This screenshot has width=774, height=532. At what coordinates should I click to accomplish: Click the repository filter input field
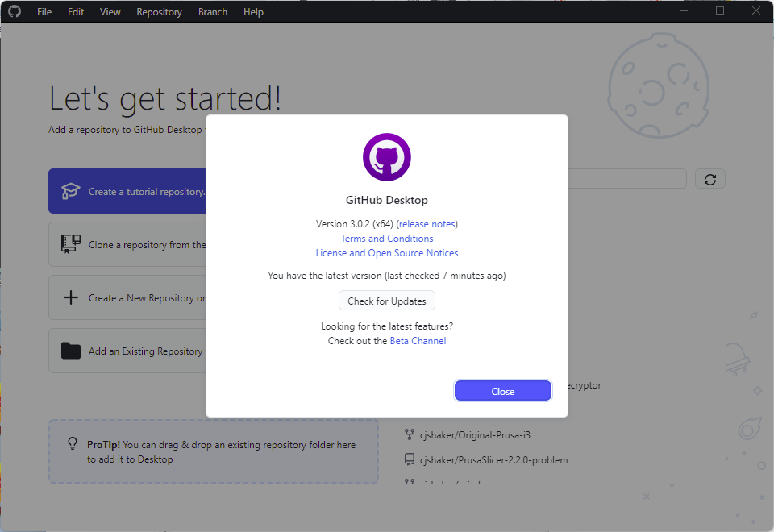(627, 179)
